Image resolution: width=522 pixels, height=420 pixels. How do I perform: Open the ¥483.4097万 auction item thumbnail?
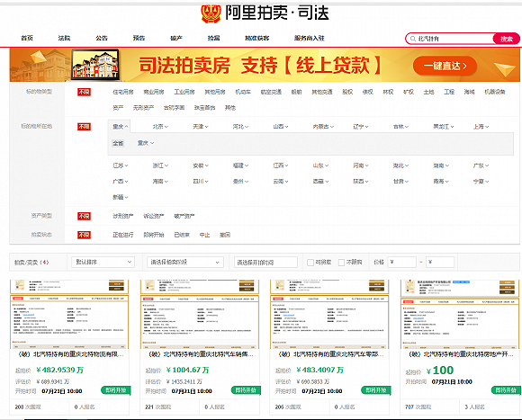point(329,314)
